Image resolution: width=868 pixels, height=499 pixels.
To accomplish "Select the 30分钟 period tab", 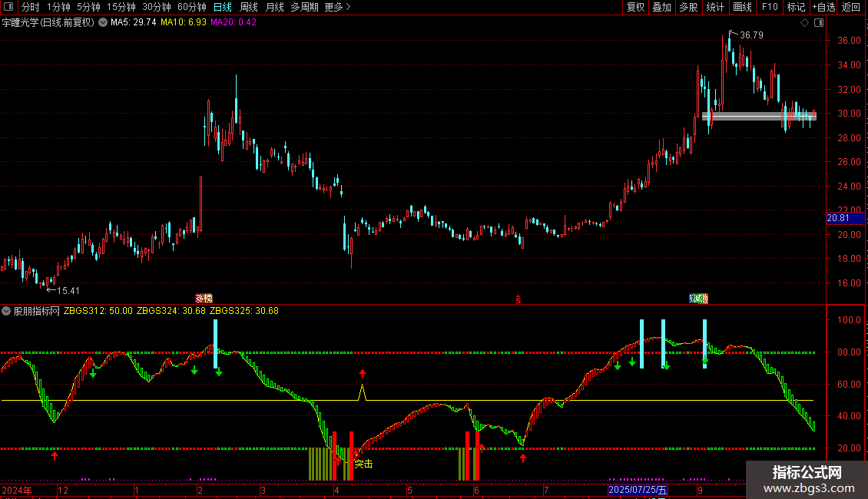I will 157,7.
